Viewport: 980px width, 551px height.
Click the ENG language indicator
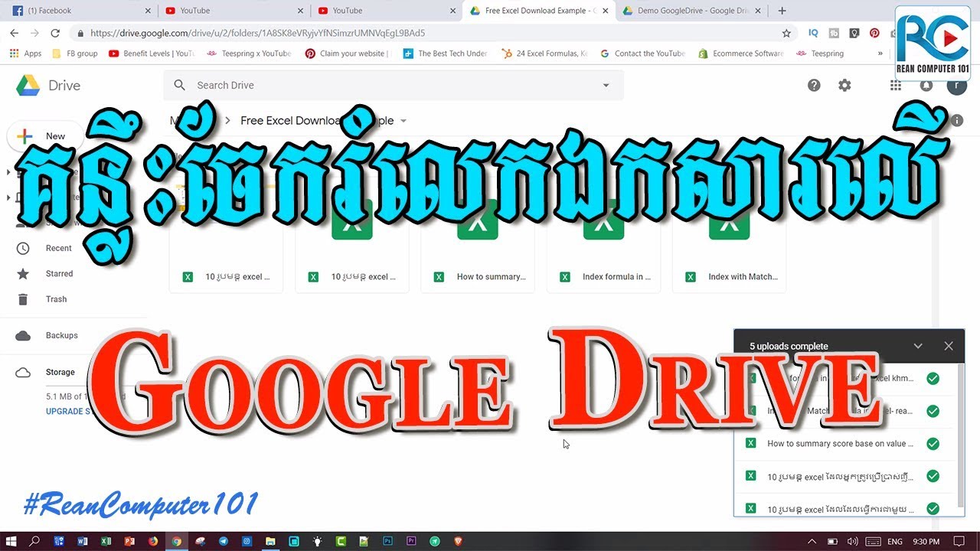(x=893, y=541)
